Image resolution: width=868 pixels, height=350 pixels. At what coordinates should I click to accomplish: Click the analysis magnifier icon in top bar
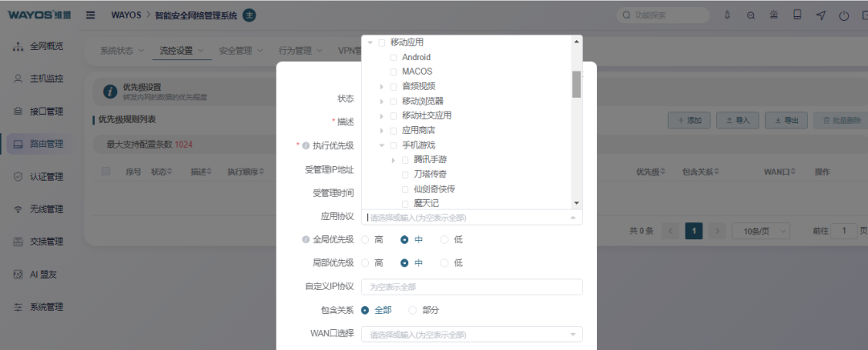(x=751, y=15)
